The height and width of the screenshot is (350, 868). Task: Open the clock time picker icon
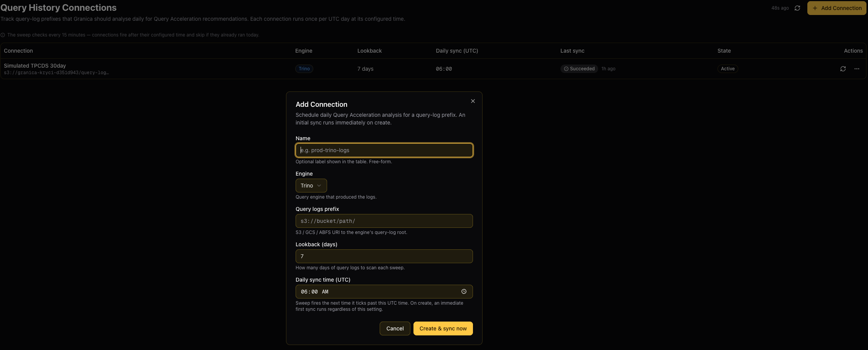[x=464, y=292]
